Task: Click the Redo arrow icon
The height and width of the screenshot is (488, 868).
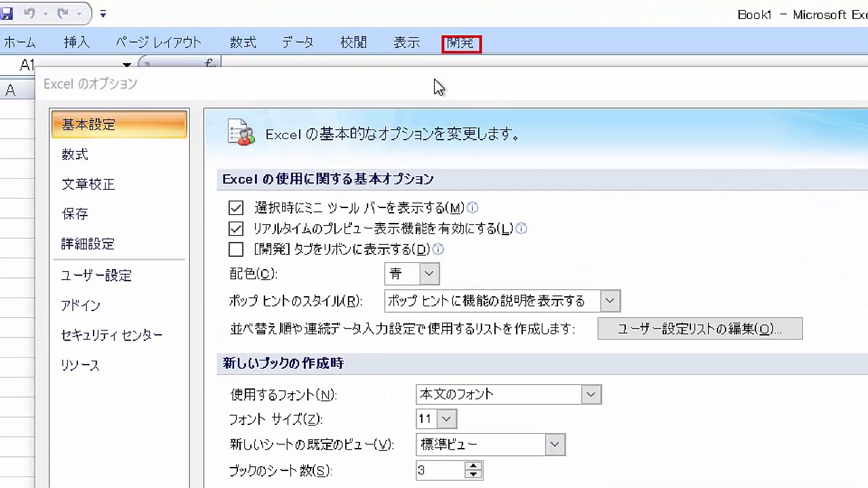Action: click(x=62, y=13)
